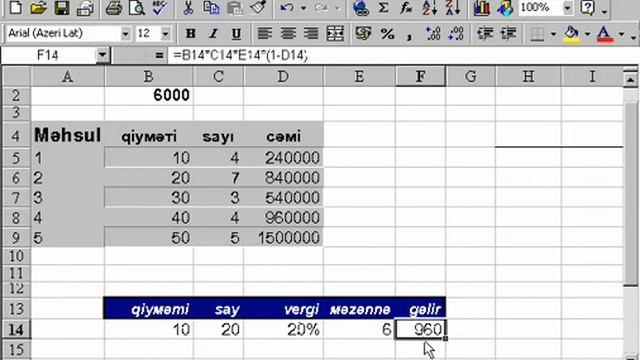640x360 pixels.
Task: Select row 5 header
Action: tap(16, 158)
